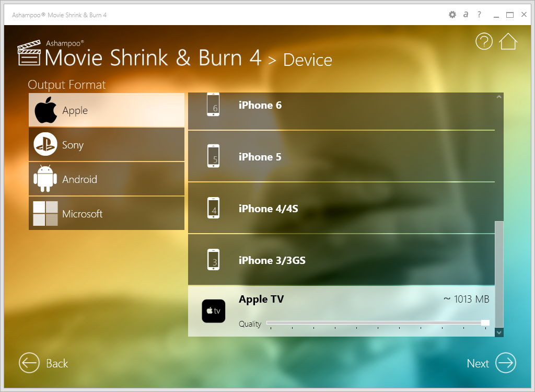The height and width of the screenshot is (392, 535).
Task: Pick the iPhone 3/3GS device
Action: click(341, 260)
